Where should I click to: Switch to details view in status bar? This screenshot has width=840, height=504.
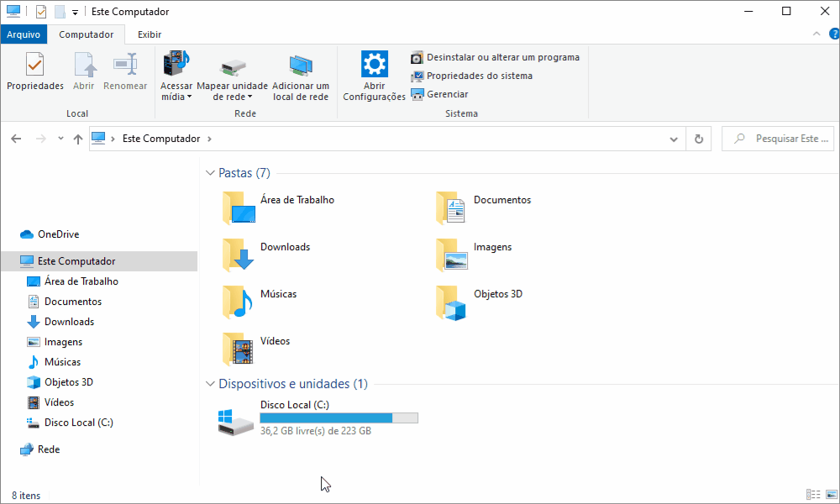tap(812, 495)
